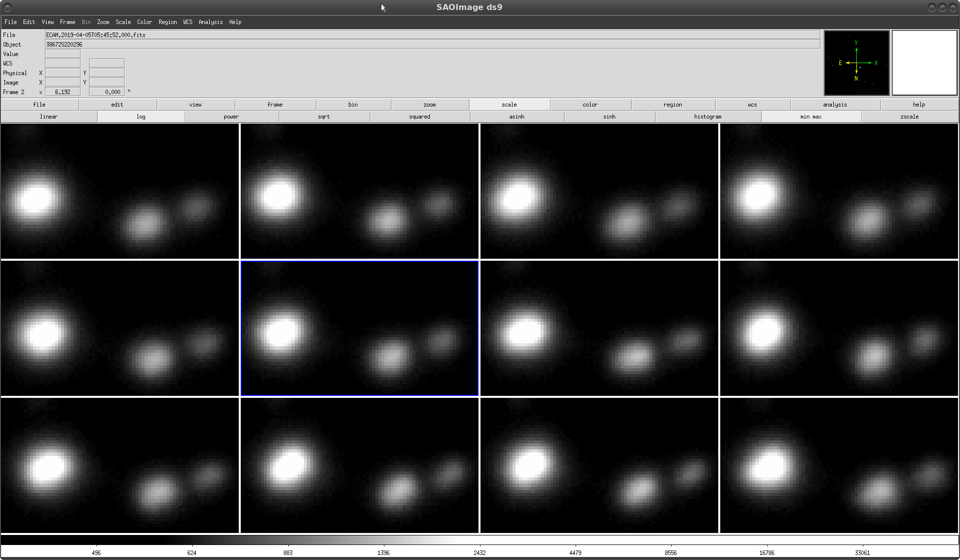Image resolution: width=960 pixels, height=560 pixels.
Task: Show the region button group
Action: click(672, 105)
